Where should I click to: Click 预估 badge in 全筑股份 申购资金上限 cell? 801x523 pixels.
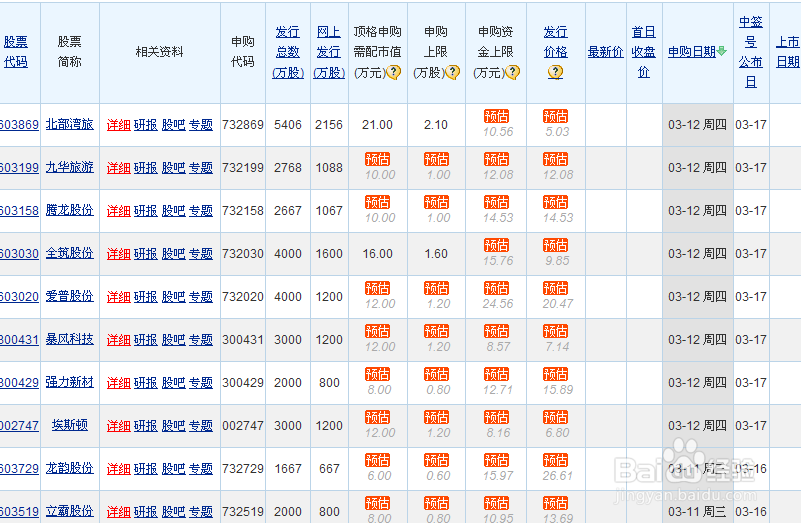click(x=496, y=245)
